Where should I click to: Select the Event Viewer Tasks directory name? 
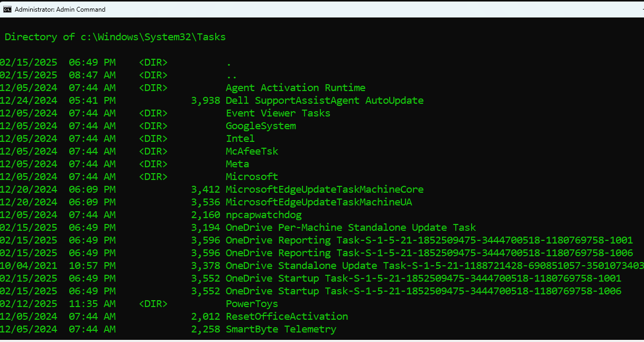click(278, 113)
